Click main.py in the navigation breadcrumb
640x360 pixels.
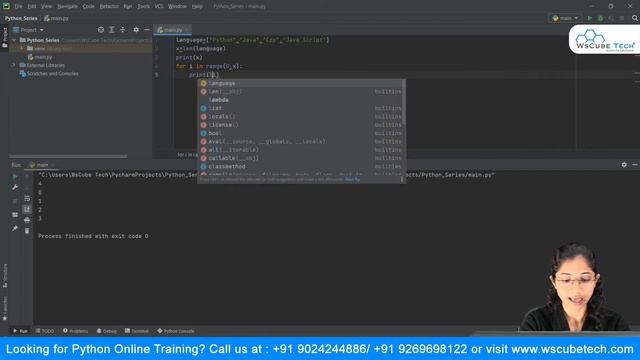click(x=57, y=18)
